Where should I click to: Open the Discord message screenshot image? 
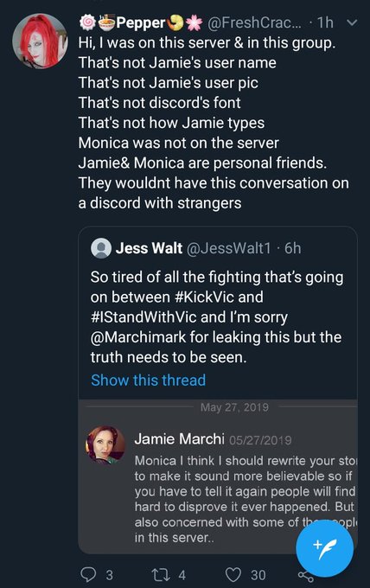[218, 476]
